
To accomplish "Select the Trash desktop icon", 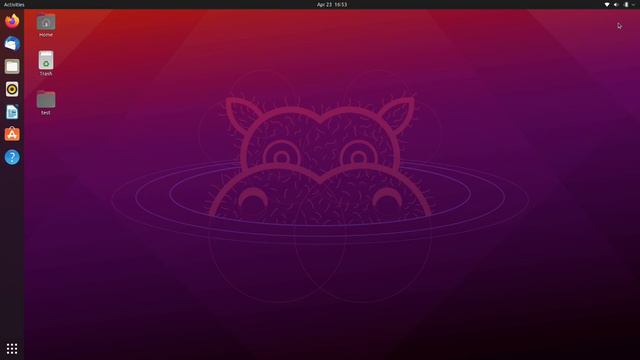I will point(46,60).
